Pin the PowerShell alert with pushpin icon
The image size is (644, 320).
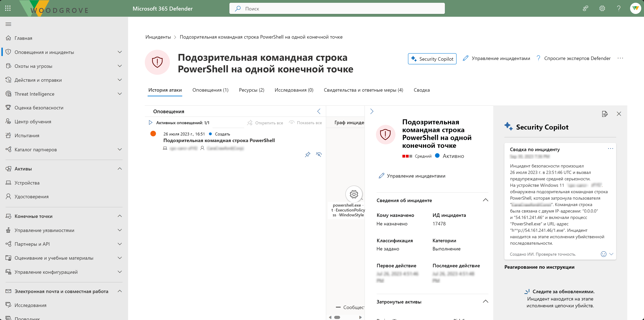[308, 154]
